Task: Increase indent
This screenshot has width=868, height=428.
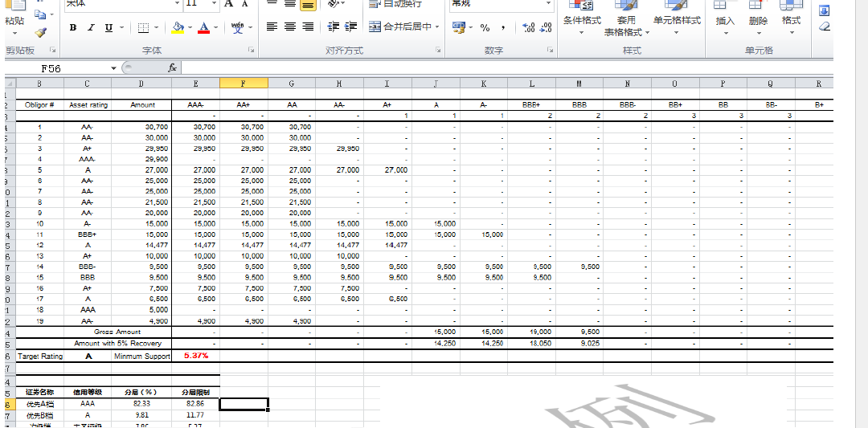Action: coord(351,26)
